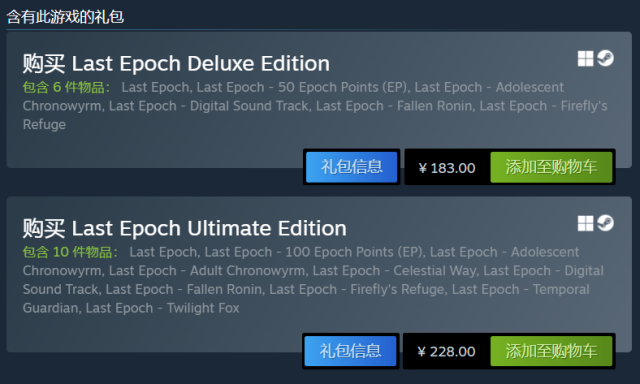Add Ultimate Edition to cart via 添加至购物车
This screenshot has width=640, height=384.
(x=551, y=351)
